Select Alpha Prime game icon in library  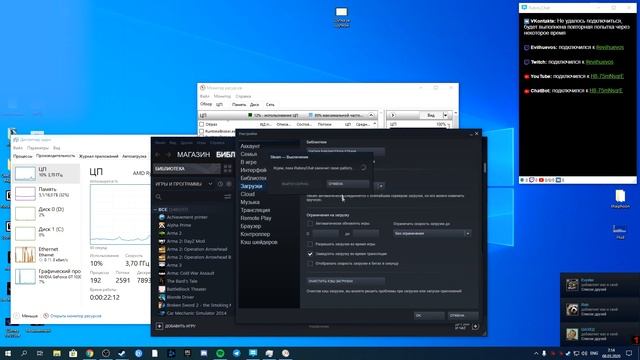(x=162, y=225)
